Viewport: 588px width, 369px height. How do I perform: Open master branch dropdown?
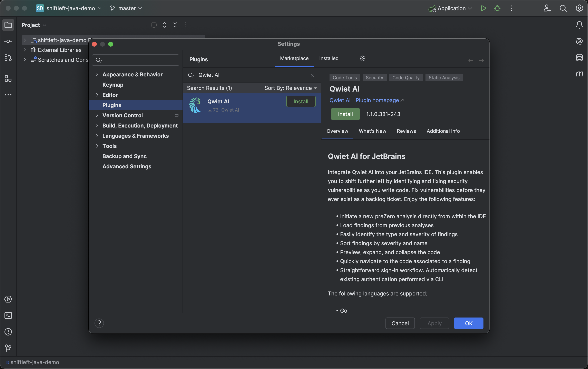pos(126,8)
